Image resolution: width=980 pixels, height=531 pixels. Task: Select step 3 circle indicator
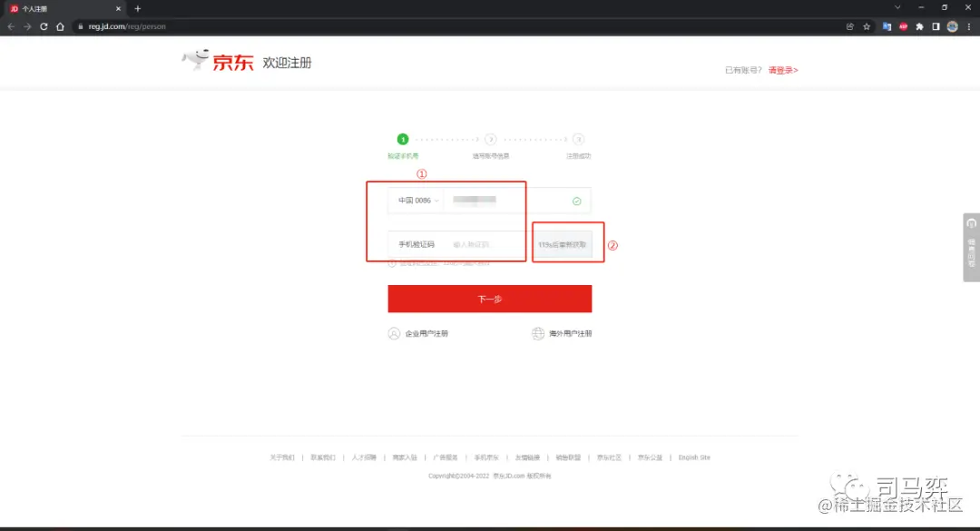coord(578,139)
